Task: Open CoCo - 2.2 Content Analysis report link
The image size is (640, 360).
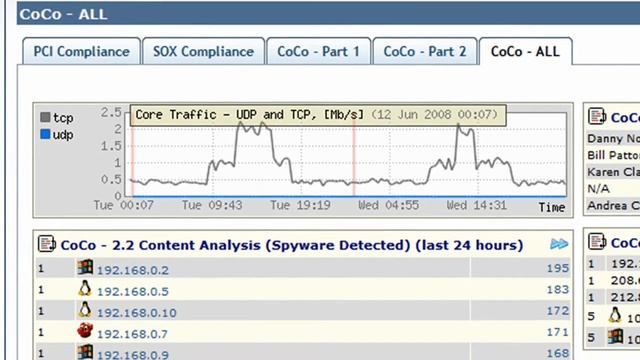Action: click(291, 245)
